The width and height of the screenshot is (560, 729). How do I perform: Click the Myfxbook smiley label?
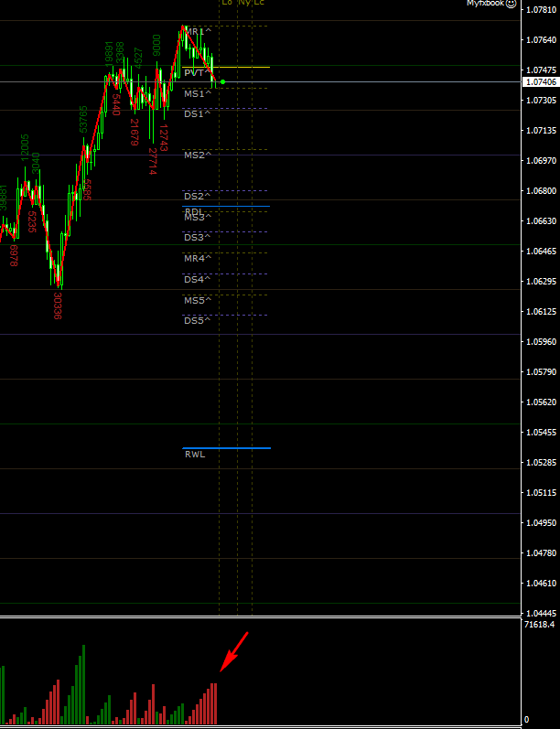point(491,4)
